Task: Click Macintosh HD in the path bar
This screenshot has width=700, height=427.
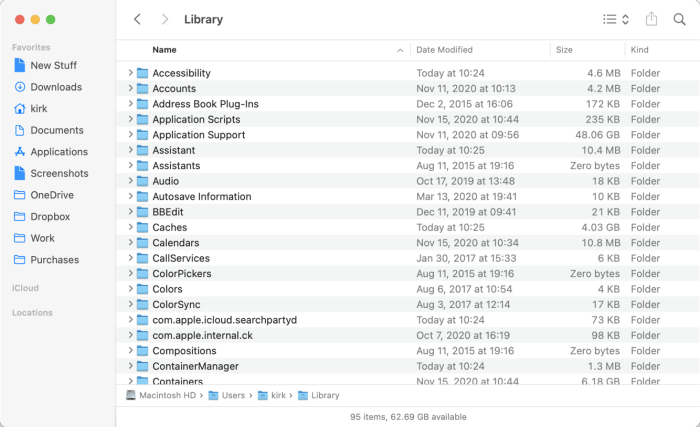Action: coord(161,395)
